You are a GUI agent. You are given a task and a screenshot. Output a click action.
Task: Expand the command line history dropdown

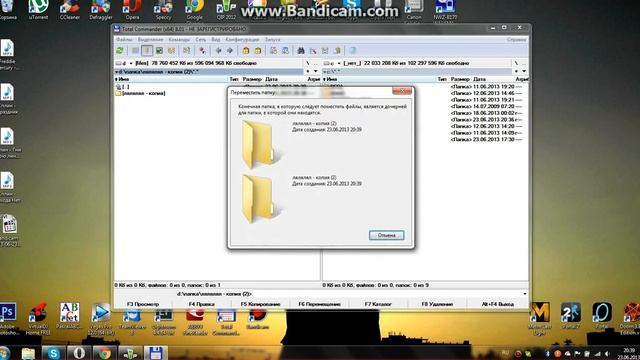[x=524, y=294]
